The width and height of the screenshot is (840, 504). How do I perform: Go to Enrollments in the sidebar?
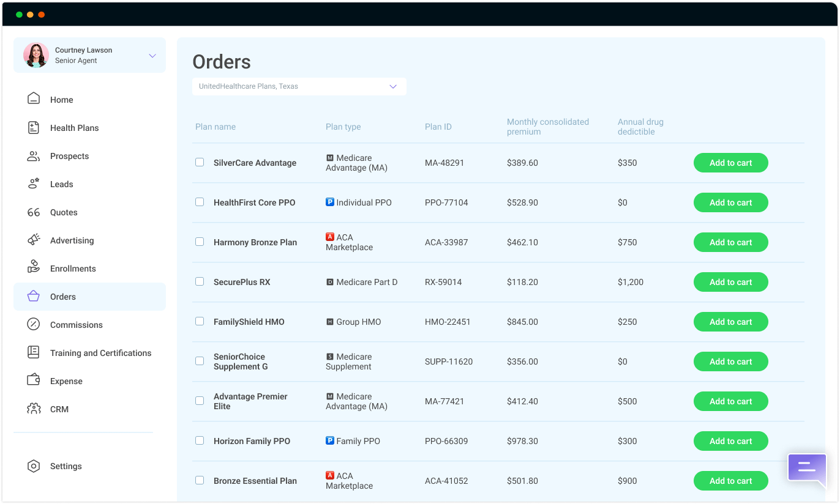73,269
